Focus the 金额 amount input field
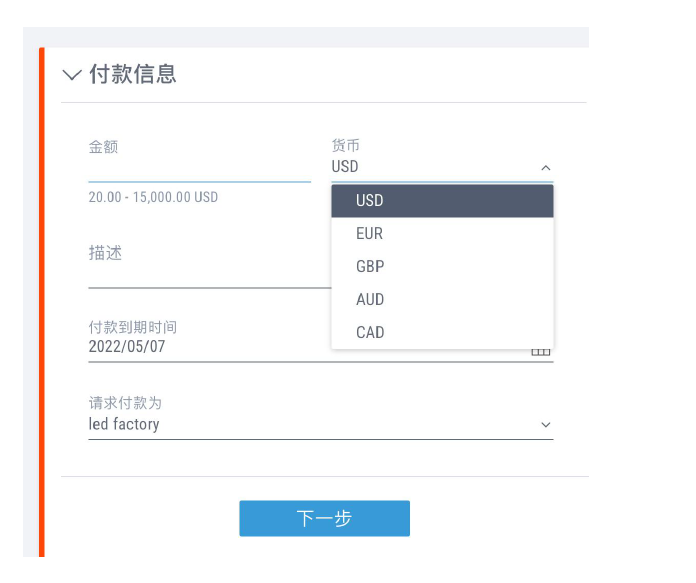Image resolution: width=696 pixels, height=583 pixels. click(199, 169)
